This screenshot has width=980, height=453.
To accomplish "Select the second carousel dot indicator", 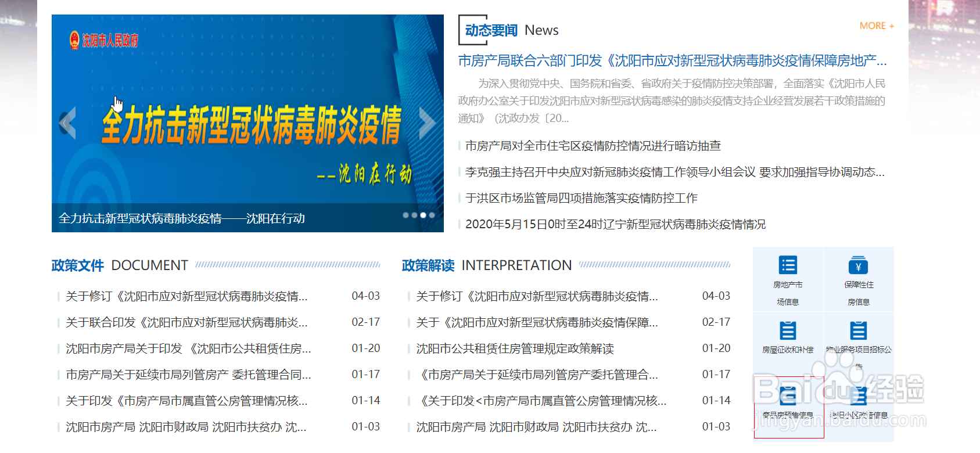I will (x=414, y=215).
